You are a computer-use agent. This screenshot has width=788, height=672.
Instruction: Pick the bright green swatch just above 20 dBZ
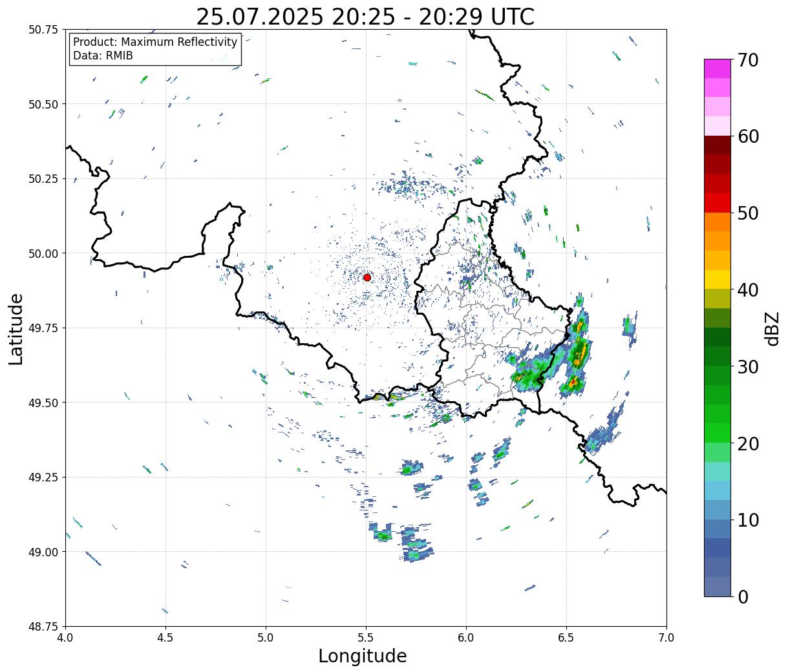point(718,433)
